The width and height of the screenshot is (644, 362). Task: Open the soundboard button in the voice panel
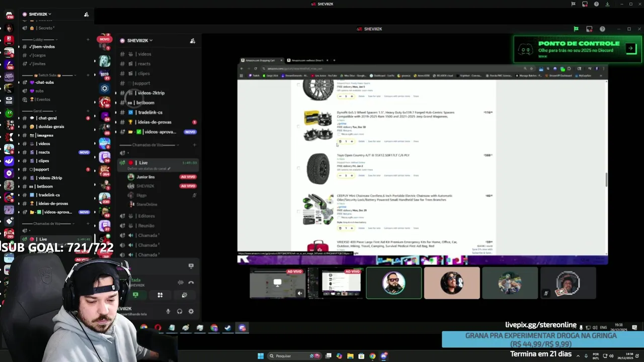click(x=185, y=295)
